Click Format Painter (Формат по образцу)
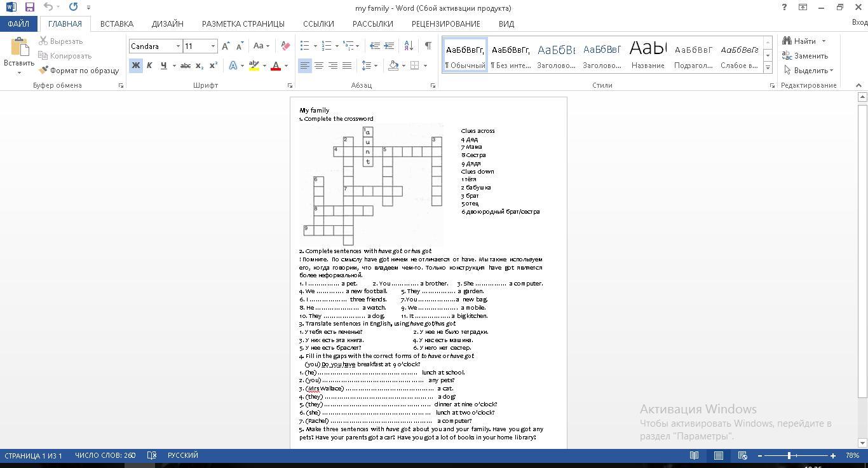Screen dimensions: 868x468 [x=79, y=71]
